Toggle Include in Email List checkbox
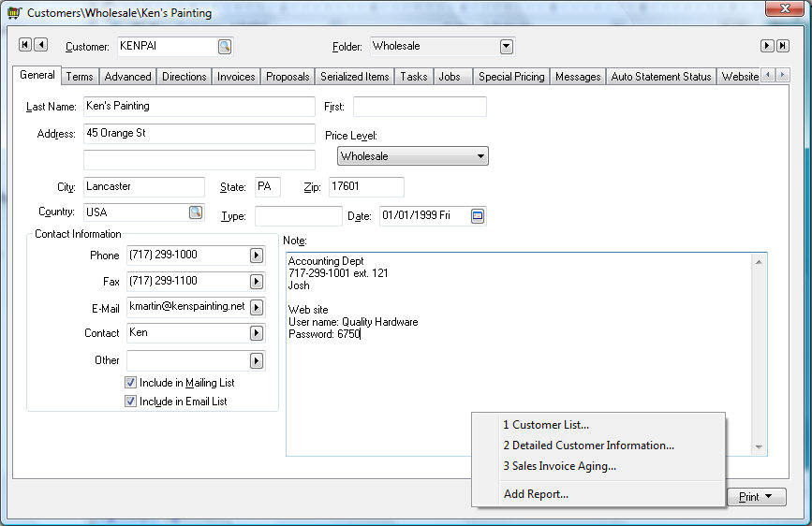The height and width of the screenshot is (526, 812). [131, 402]
